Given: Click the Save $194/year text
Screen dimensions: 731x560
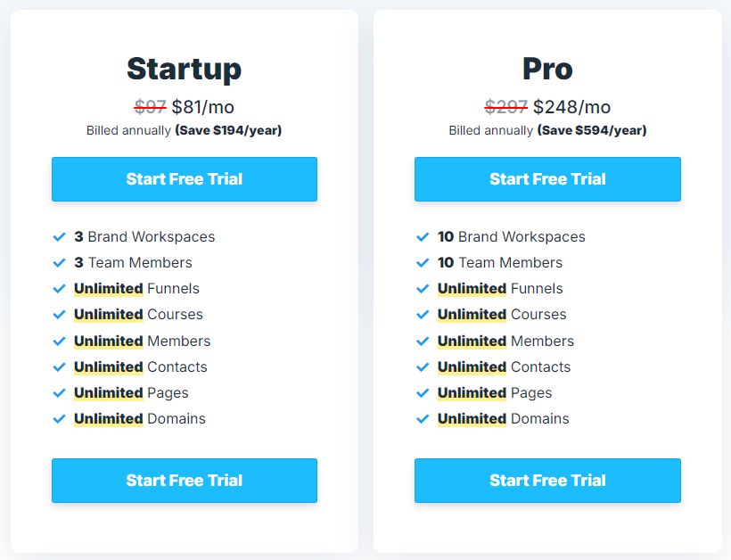Looking at the screenshot, I should pyautogui.click(x=228, y=130).
